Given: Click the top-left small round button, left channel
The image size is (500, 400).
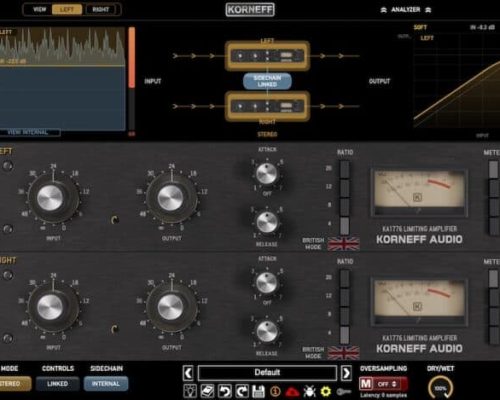Looking at the screenshot, I should point(7,166).
